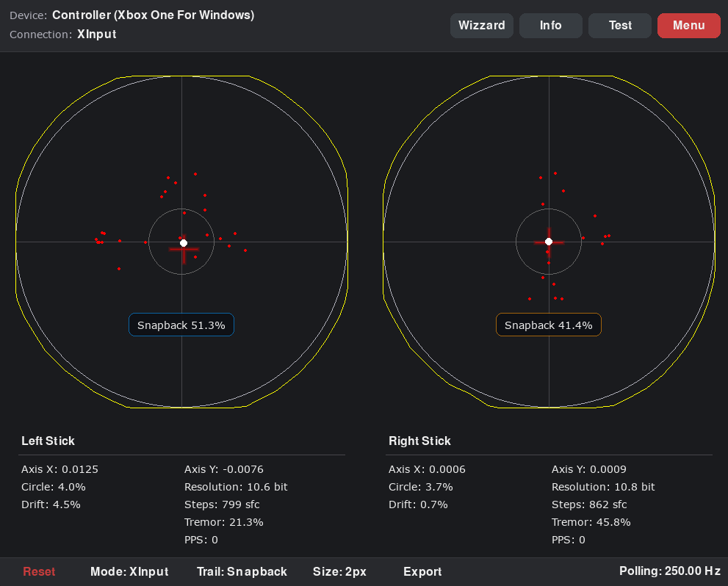This screenshot has height=586, width=728.
Task: Change the Trail: Snapback option
Action: click(242, 571)
